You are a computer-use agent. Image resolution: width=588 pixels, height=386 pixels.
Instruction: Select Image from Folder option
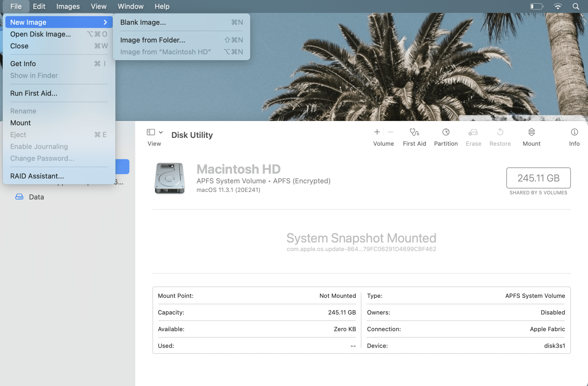pyautogui.click(x=152, y=40)
